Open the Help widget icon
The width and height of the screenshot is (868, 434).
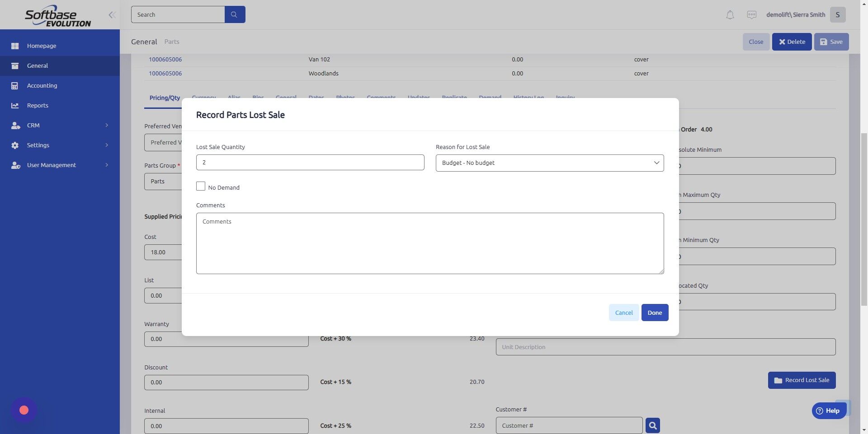click(x=819, y=411)
